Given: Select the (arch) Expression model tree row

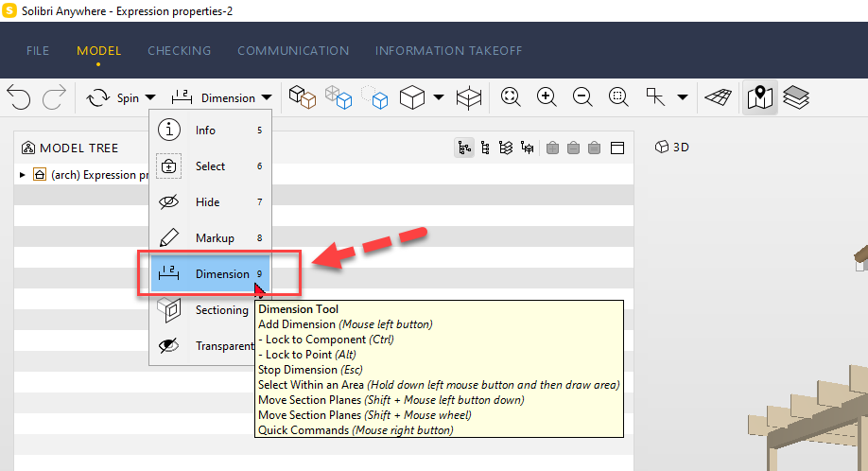Looking at the screenshot, I should tap(323, 175).
